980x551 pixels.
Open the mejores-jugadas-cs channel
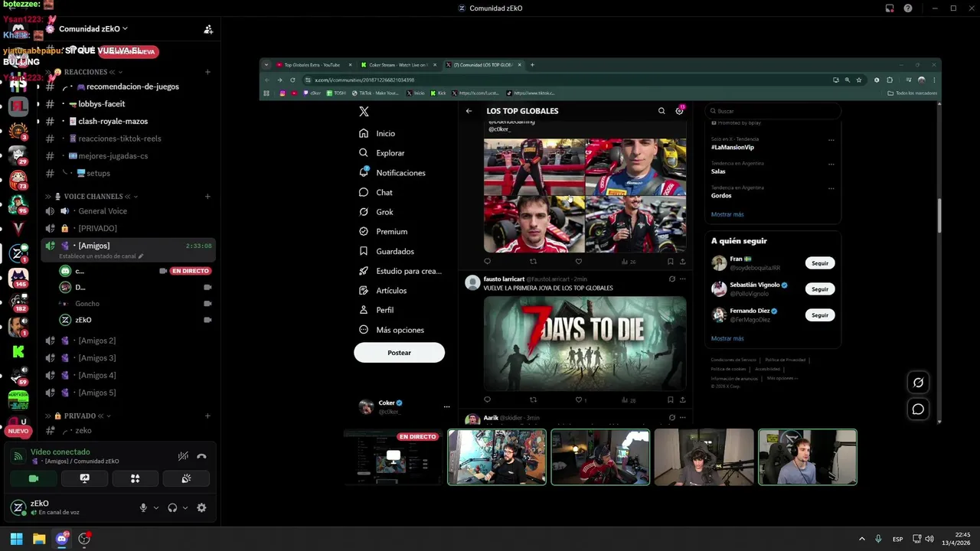[127, 156]
